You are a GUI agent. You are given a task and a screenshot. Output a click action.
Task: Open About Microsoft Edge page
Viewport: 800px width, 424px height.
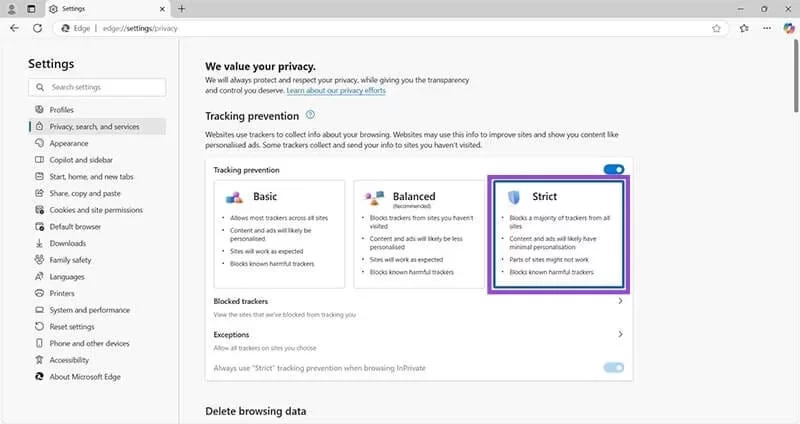(x=87, y=377)
